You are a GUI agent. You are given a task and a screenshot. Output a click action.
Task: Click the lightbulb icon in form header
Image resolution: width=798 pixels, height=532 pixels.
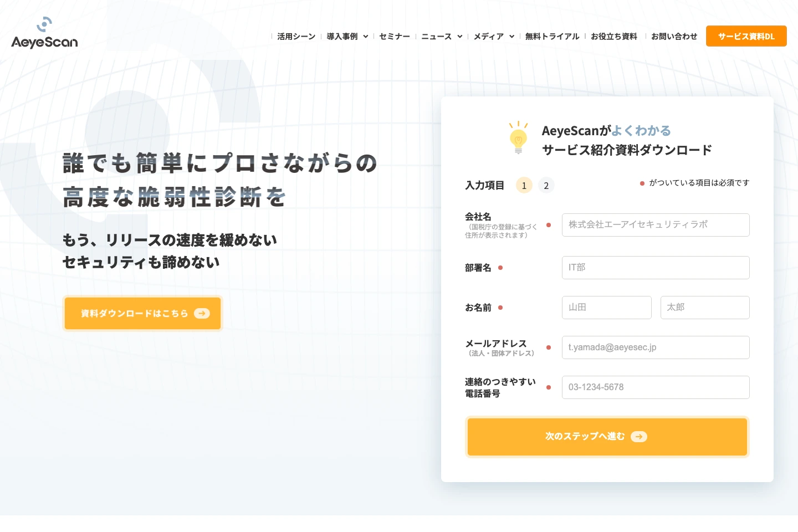(x=518, y=137)
